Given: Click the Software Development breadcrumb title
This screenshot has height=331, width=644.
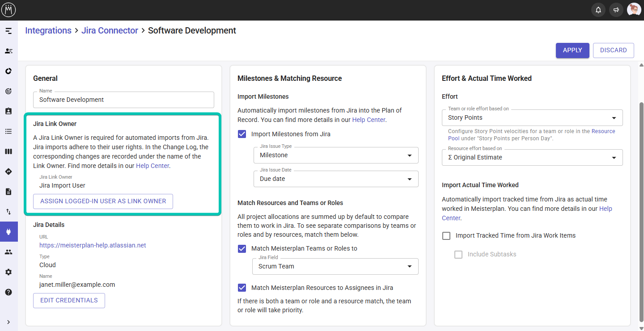Looking at the screenshot, I should pyautogui.click(x=192, y=30).
